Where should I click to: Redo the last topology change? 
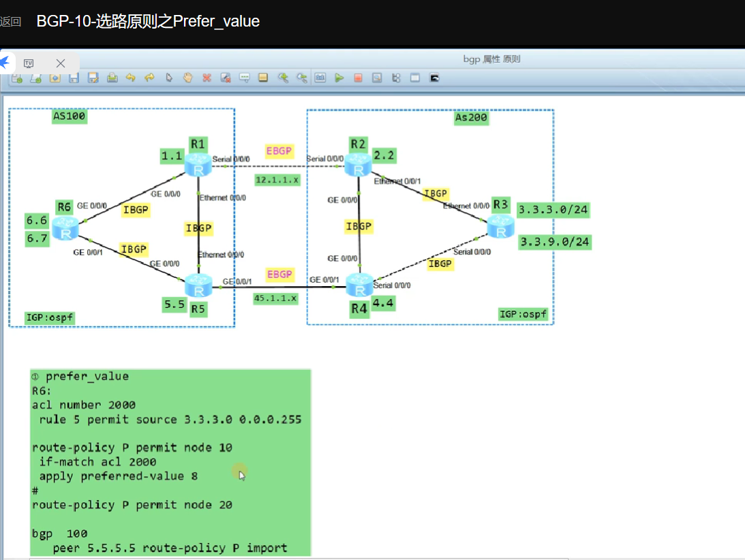pos(149,78)
